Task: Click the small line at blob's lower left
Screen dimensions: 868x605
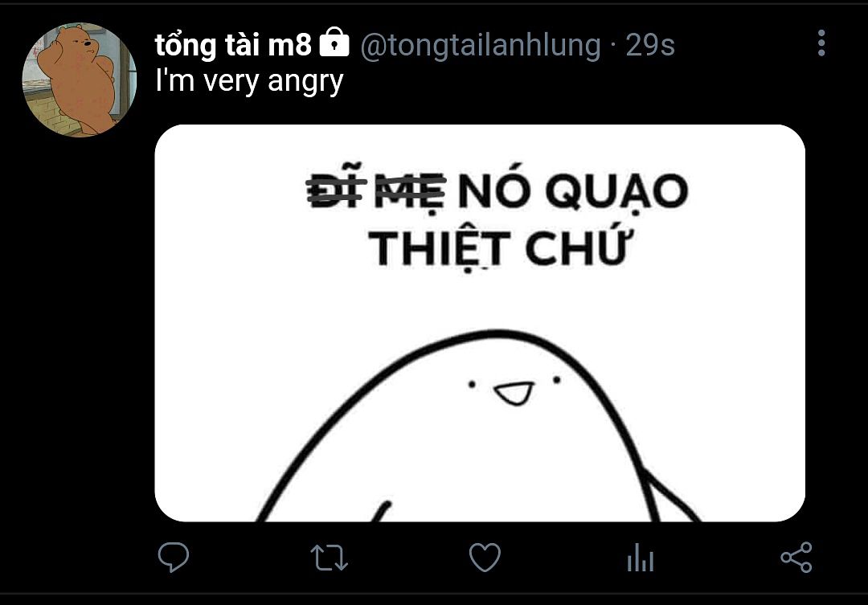Action: click(382, 512)
